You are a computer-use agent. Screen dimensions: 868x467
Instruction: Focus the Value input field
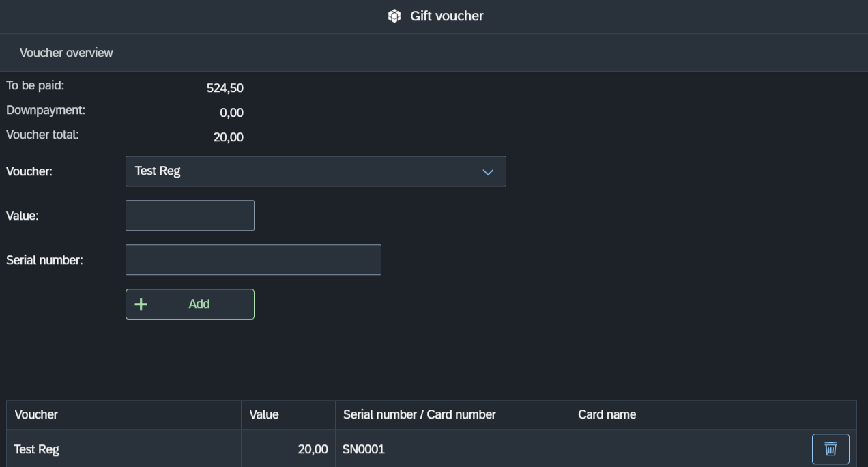point(190,216)
